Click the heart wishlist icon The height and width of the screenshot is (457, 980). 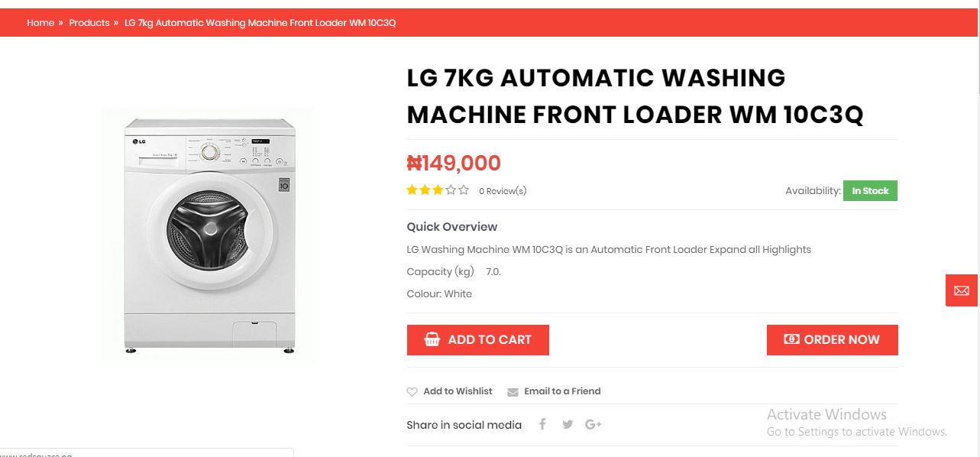[x=412, y=391]
